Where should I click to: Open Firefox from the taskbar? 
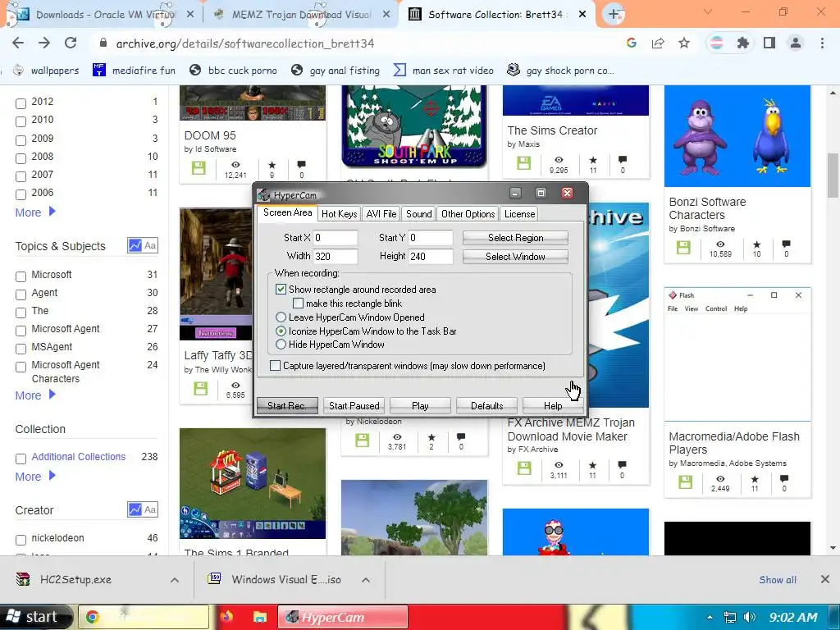(x=226, y=617)
